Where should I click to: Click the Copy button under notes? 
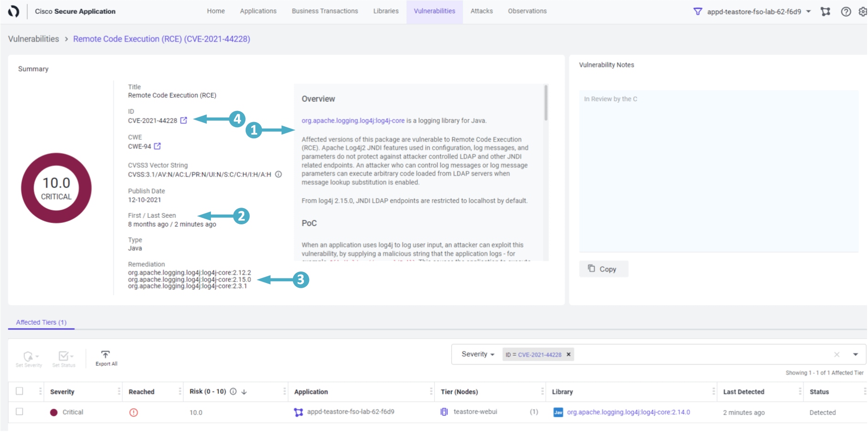(x=603, y=269)
